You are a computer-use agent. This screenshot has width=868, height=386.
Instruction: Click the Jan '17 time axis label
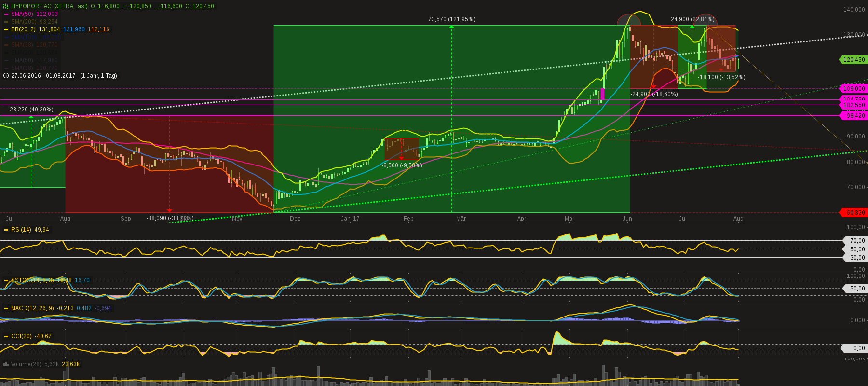click(350, 219)
